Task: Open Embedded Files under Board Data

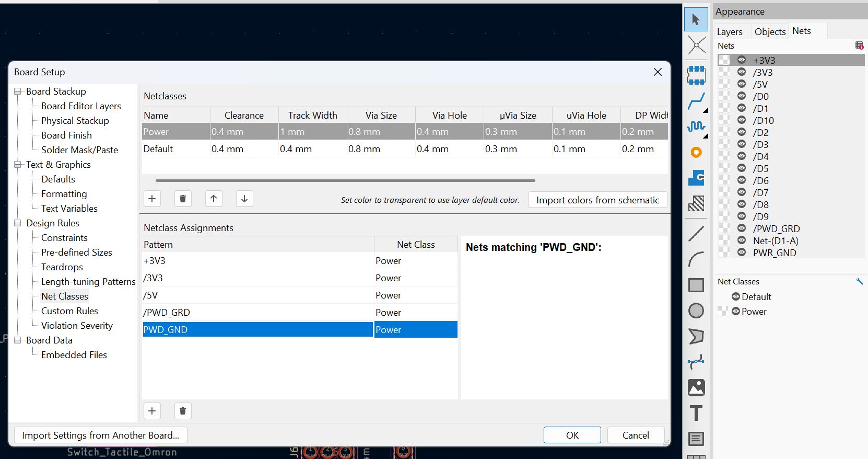Action: click(x=74, y=354)
